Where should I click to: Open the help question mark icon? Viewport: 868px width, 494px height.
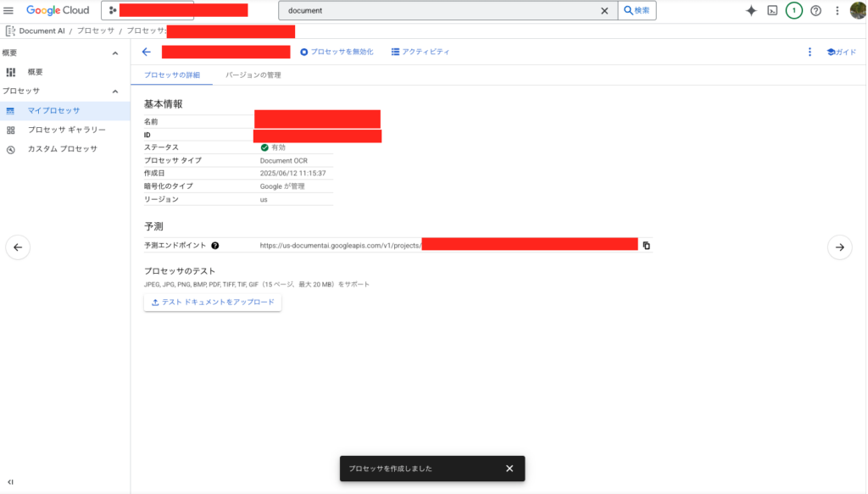pyautogui.click(x=816, y=10)
